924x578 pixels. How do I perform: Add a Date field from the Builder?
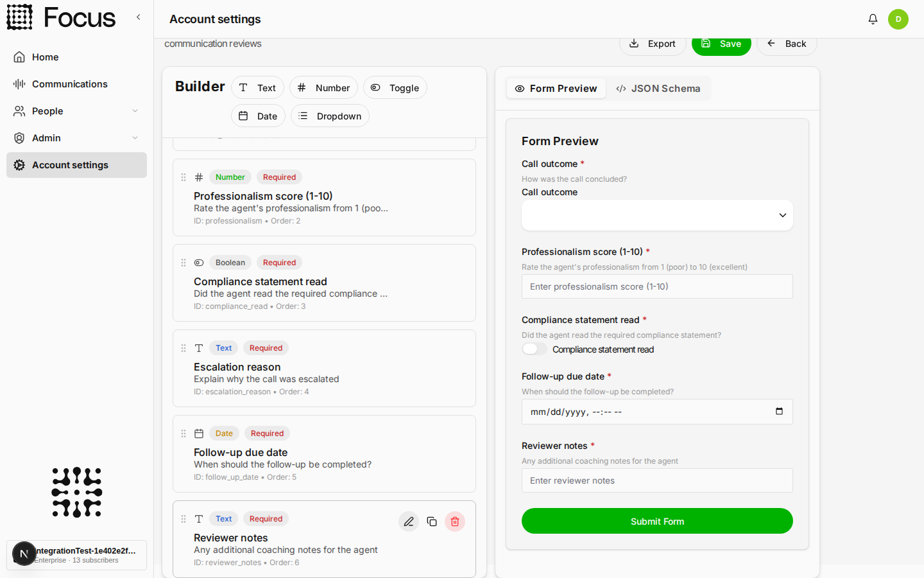258,116
